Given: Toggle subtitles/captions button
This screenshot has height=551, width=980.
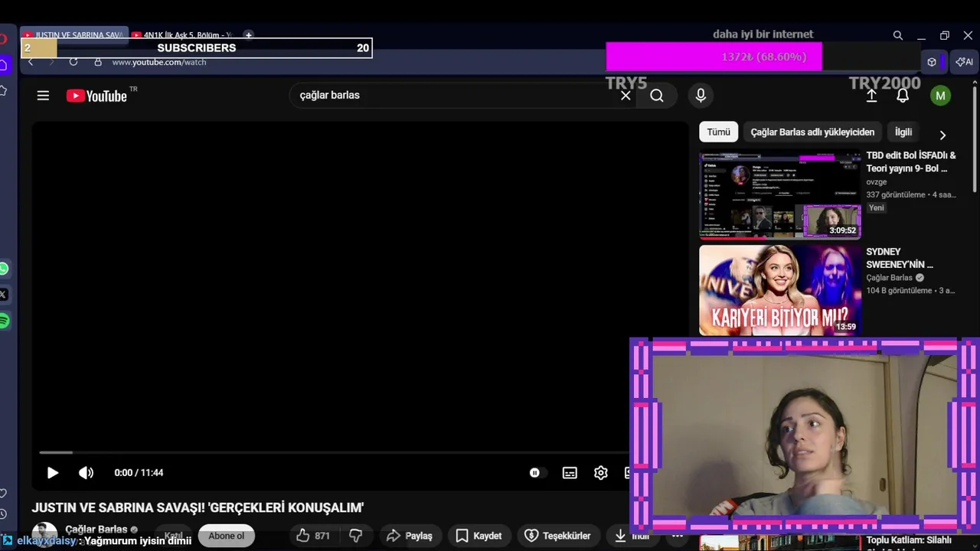Looking at the screenshot, I should click(570, 473).
